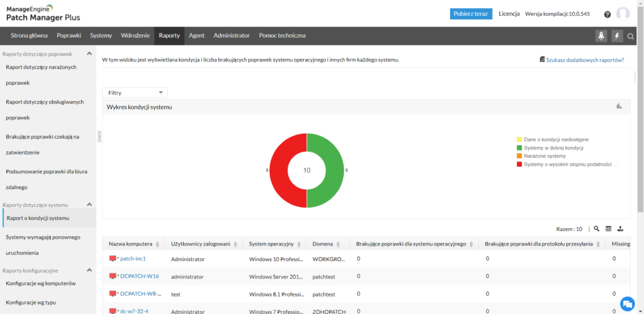
Task: Open the help question mark icon
Action: click(607, 14)
